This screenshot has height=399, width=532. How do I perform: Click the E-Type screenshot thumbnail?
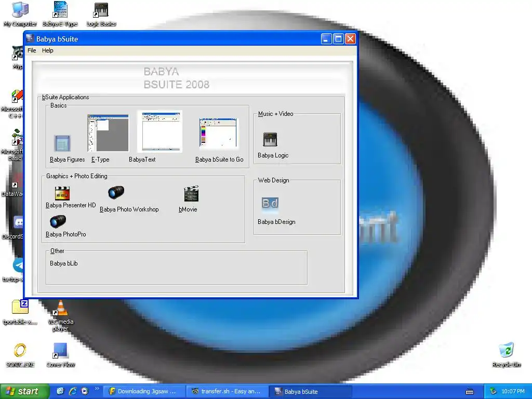pos(108,132)
